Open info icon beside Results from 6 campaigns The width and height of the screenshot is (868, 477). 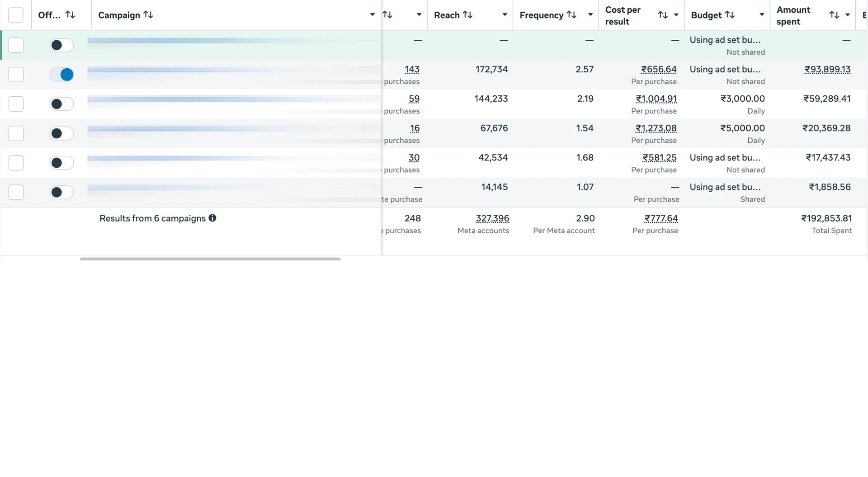tap(212, 218)
